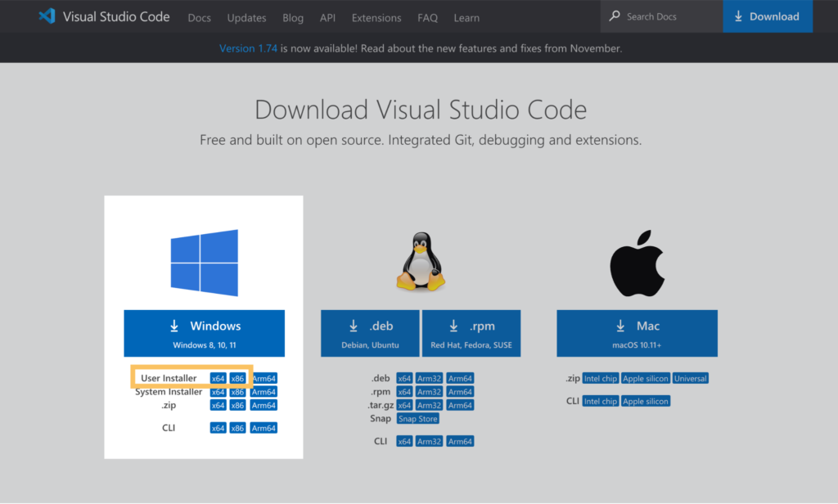This screenshot has height=504, width=838.
Task: Download Linux .rpm x64 in small list
Action: click(x=404, y=392)
